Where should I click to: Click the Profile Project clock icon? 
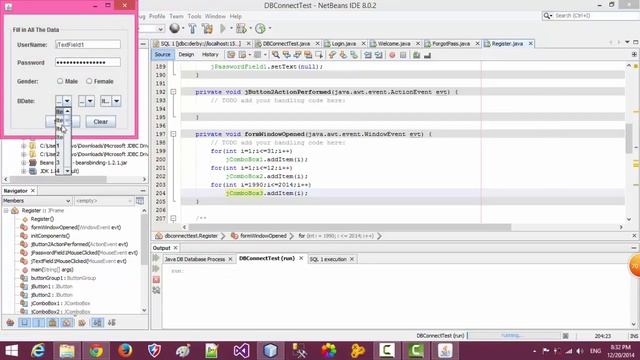tap(260, 28)
